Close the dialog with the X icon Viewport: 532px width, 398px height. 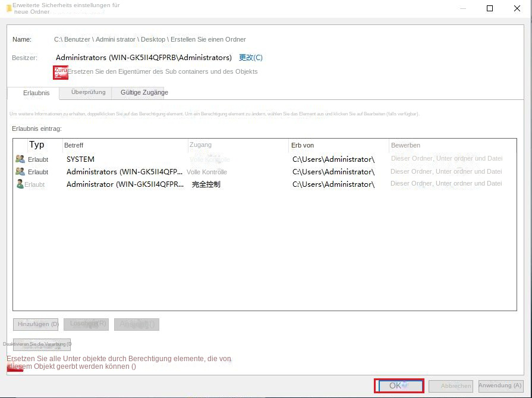pos(517,8)
